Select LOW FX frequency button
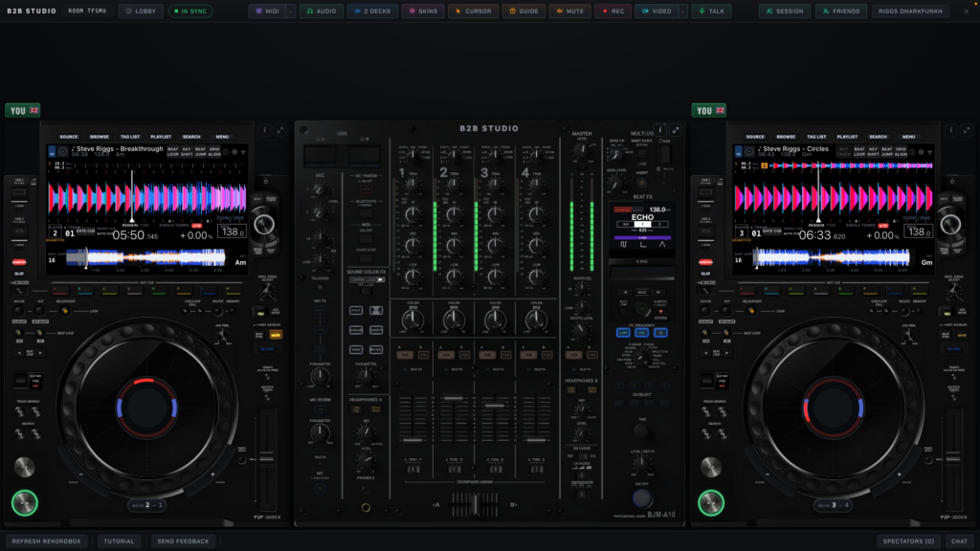Screen dimensions: 980x551 pos(623,332)
